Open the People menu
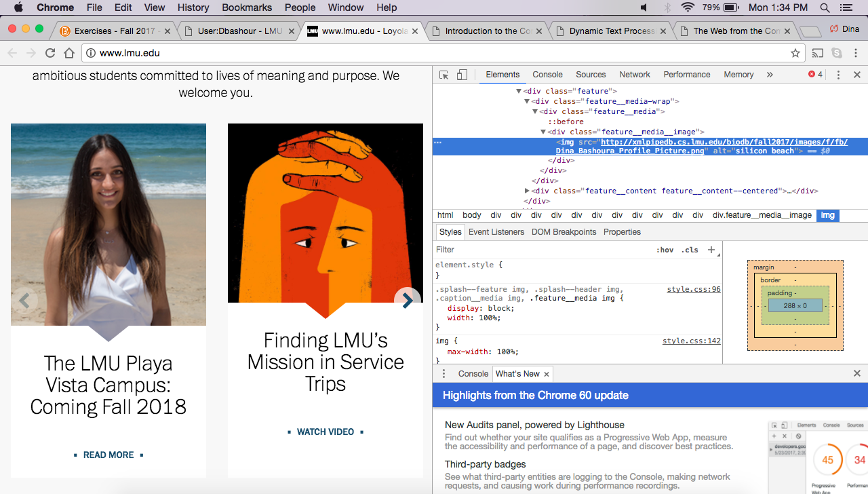Image resolution: width=868 pixels, height=494 pixels. 300,7
